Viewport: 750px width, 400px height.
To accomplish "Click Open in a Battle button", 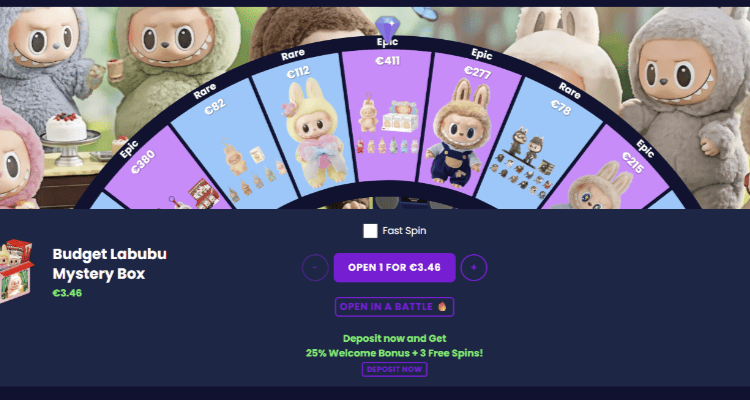I will coord(394,307).
